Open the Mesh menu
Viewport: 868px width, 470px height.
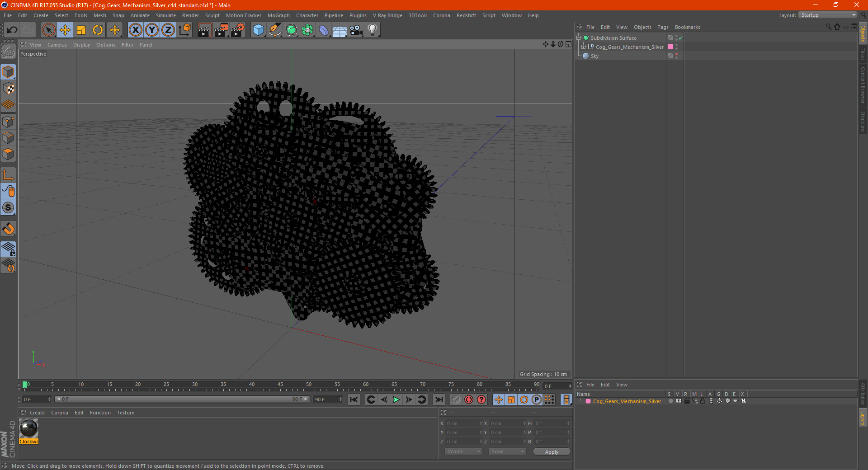[x=99, y=15]
